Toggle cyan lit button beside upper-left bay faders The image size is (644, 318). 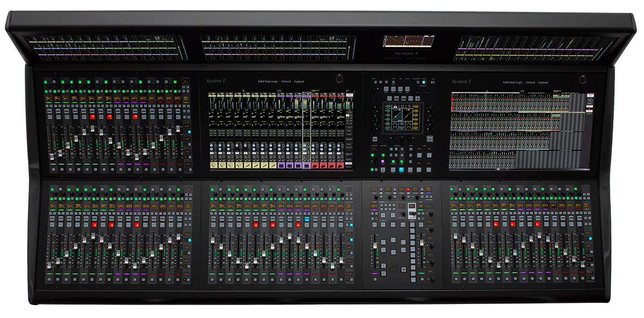[188, 131]
